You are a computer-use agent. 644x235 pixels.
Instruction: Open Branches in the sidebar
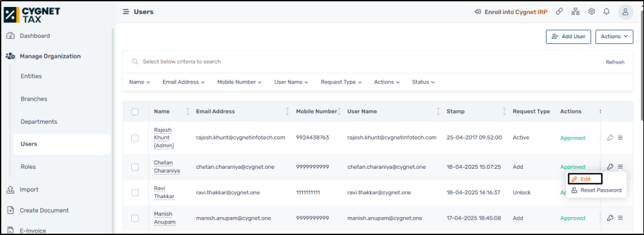pos(34,99)
